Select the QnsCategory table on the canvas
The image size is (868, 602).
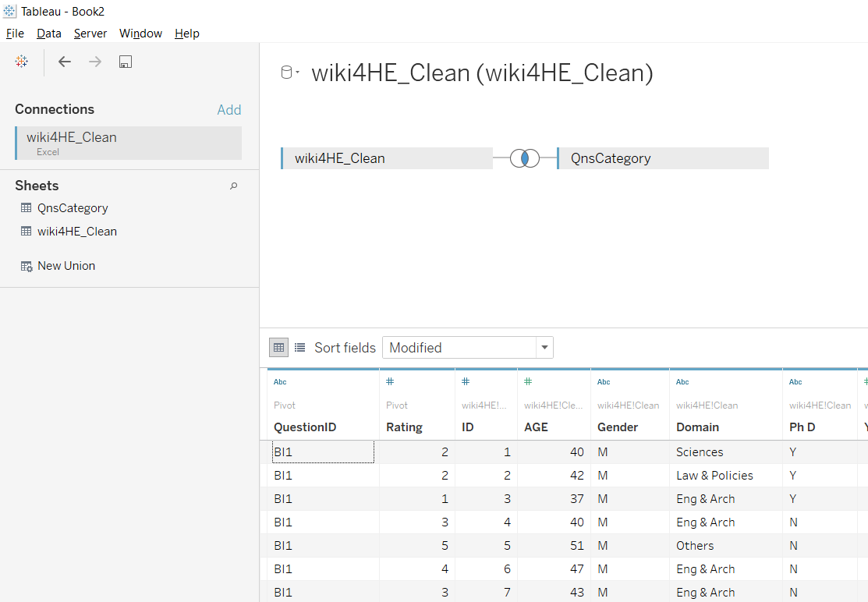663,158
